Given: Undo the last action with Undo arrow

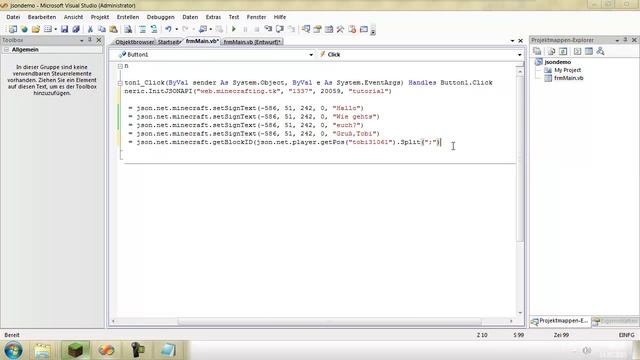Looking at the screenshot, I should tap(168, 29).
